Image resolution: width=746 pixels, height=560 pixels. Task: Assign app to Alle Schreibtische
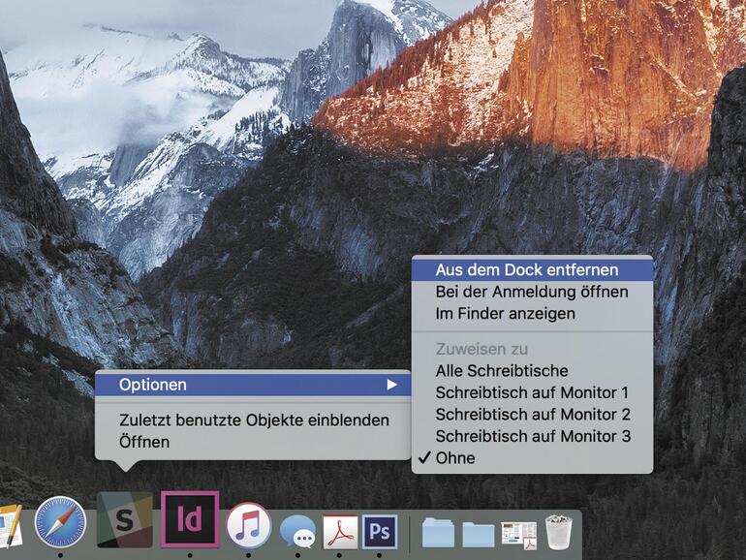pos(533,371)
